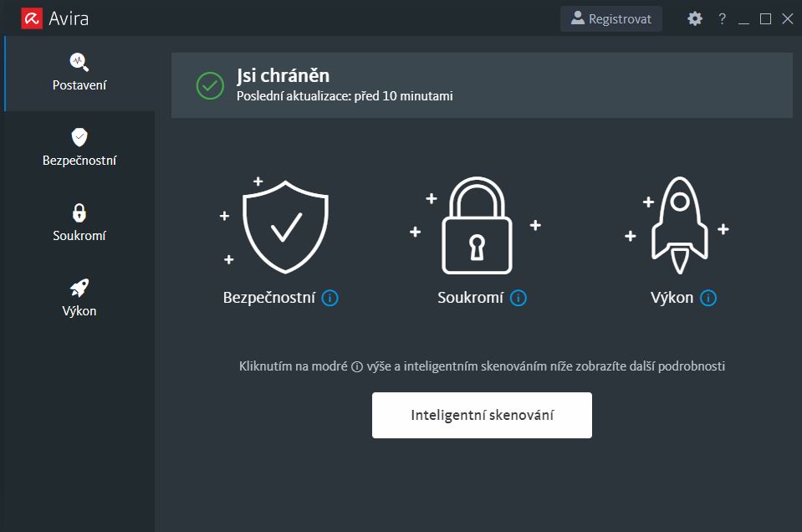
Task: Open settings via the gear icon
Action: tap(695, 18)
